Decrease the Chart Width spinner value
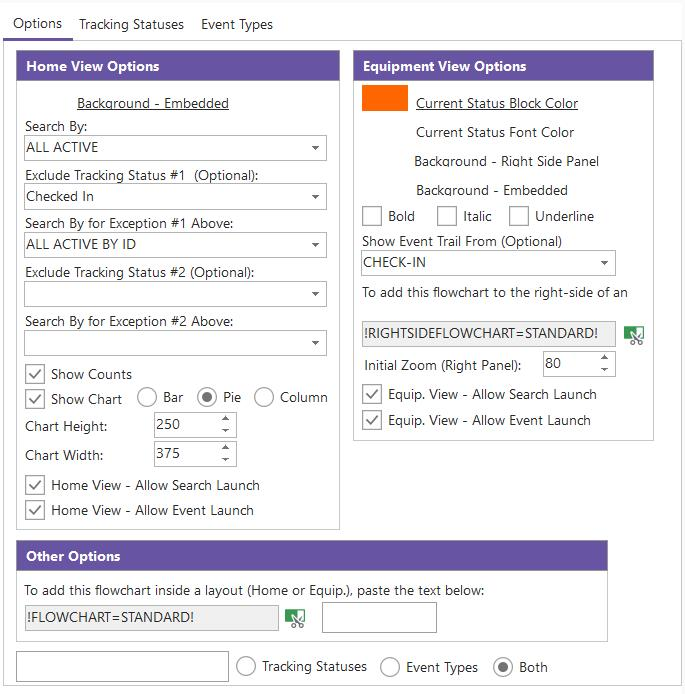 pos(226,461)
